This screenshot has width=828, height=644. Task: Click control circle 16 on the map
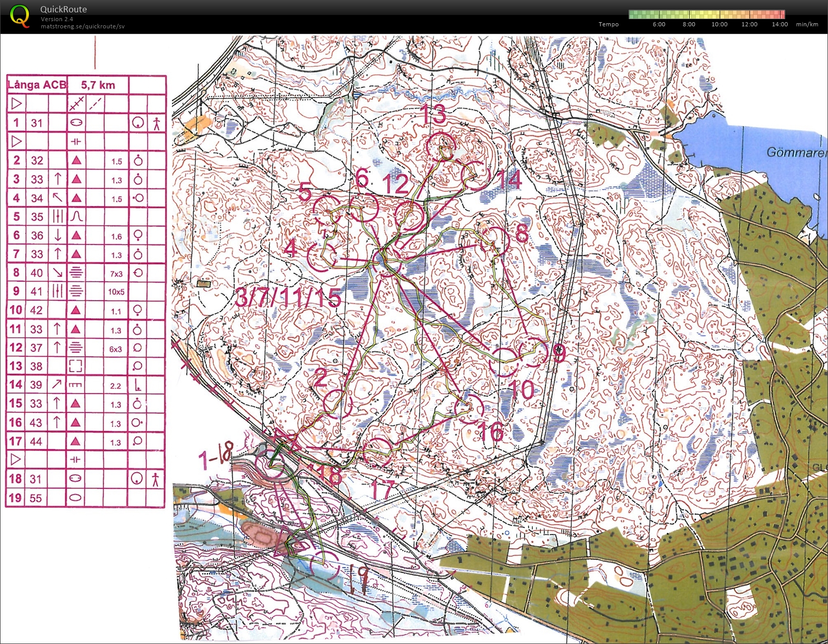pos(469,409)
